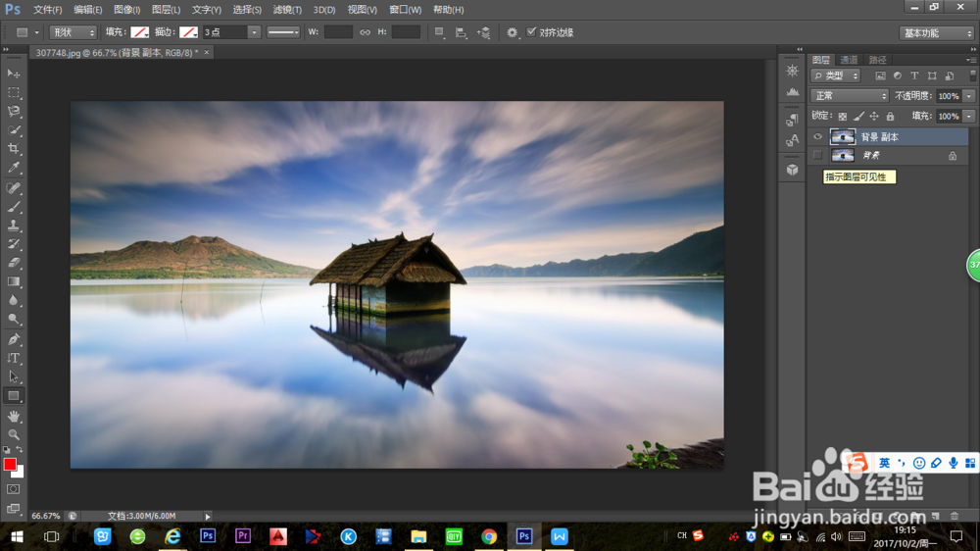Select the Lasso tool
Image resolution: width=980 pixels, height=551 pixels.
click(13, 112)
